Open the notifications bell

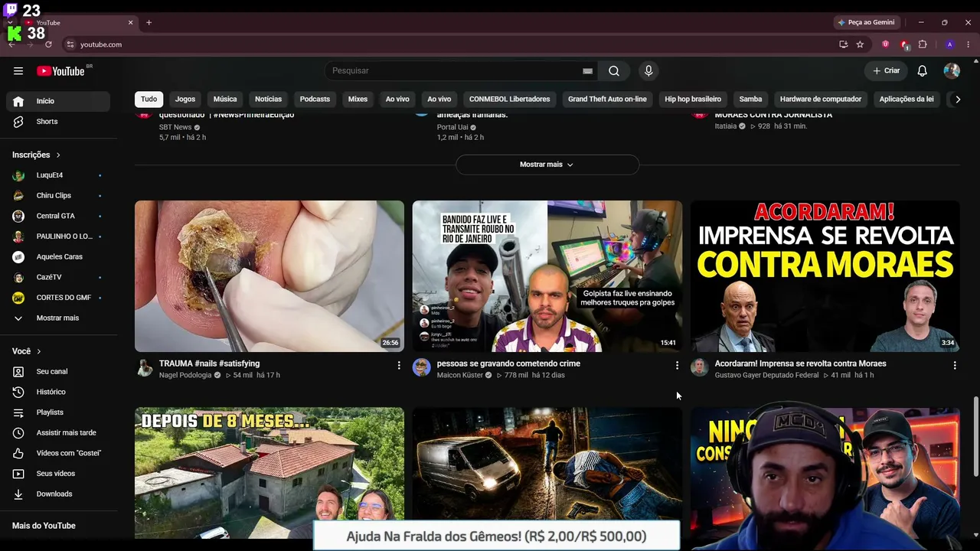click(923, 71)
